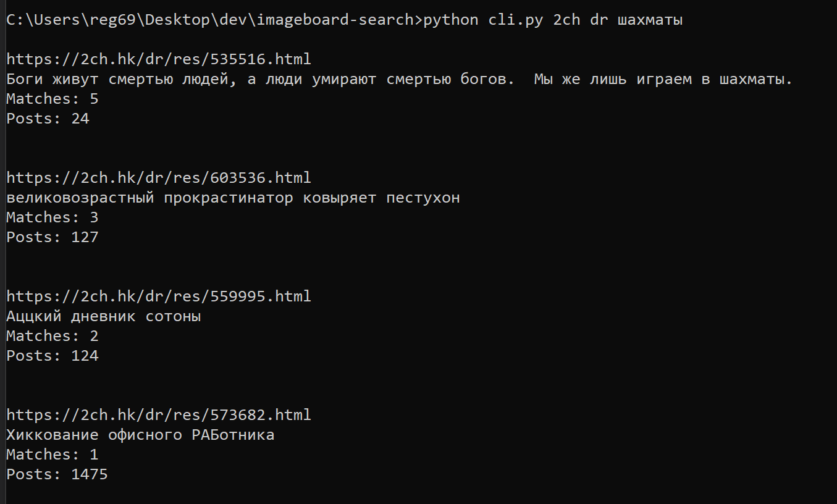
Task: Click the 'Matches: 5' line
Action: pos(53,99)
